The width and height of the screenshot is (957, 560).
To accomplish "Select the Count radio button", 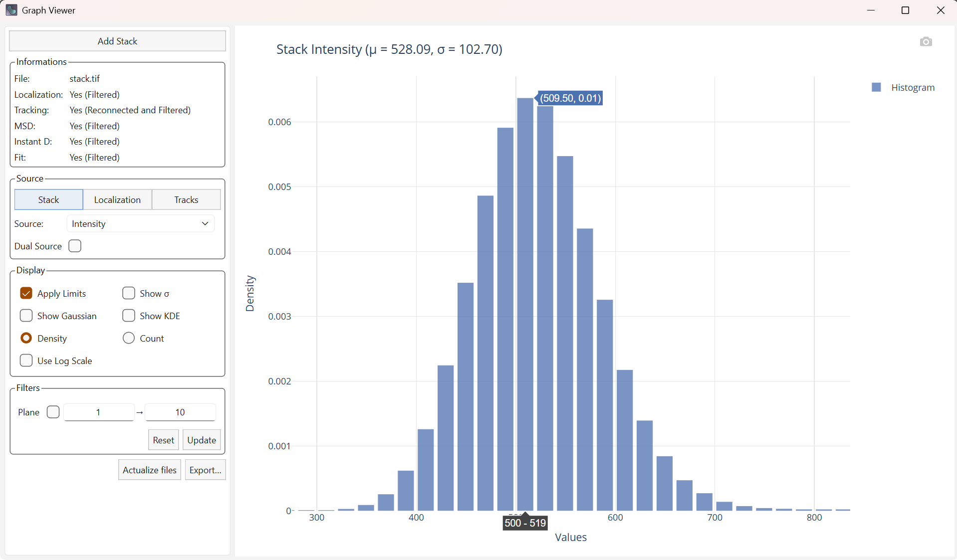I will pyautogui.click(x=128, y=338).
